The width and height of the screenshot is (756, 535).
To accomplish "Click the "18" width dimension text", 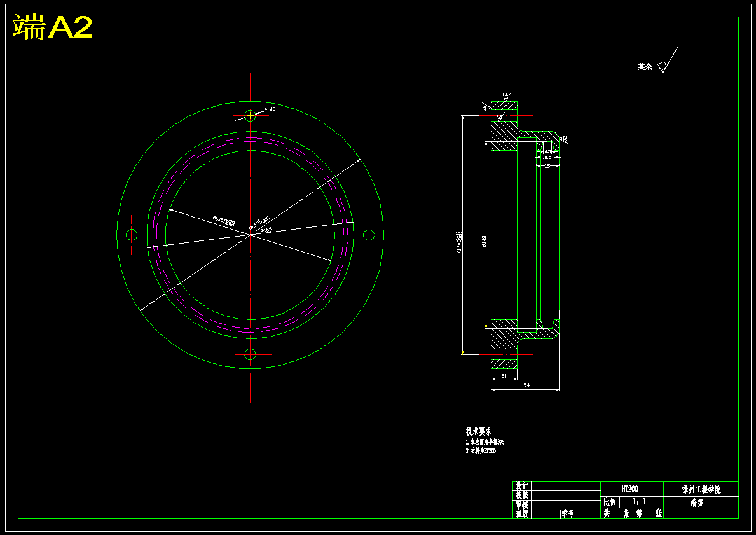I will click(547, 165).
